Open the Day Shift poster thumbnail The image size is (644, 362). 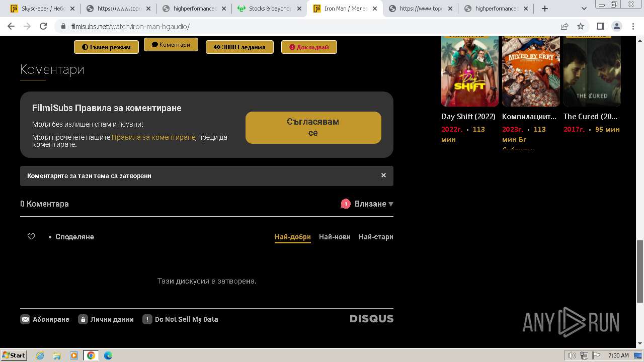(470, 71)
